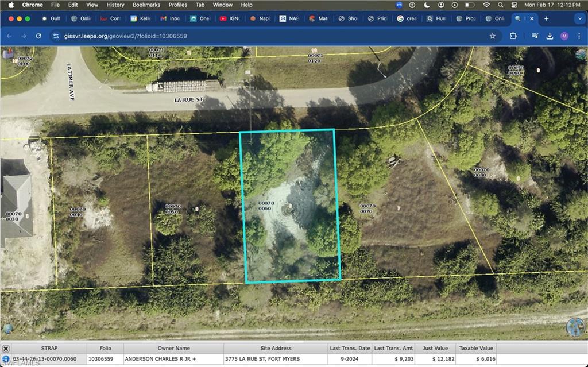Bookmark this page with the star icon

(x=493, y=36)
